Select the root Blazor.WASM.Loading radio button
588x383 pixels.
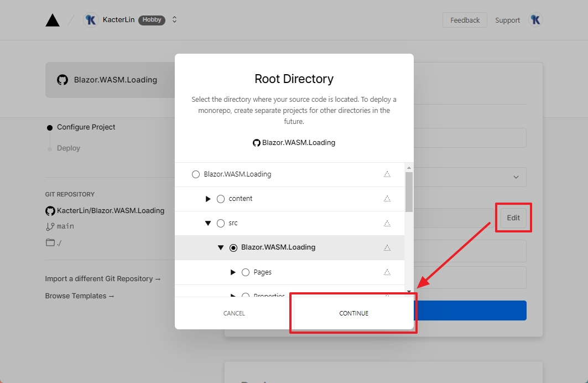pyautogui.click(x=195, y=174)
